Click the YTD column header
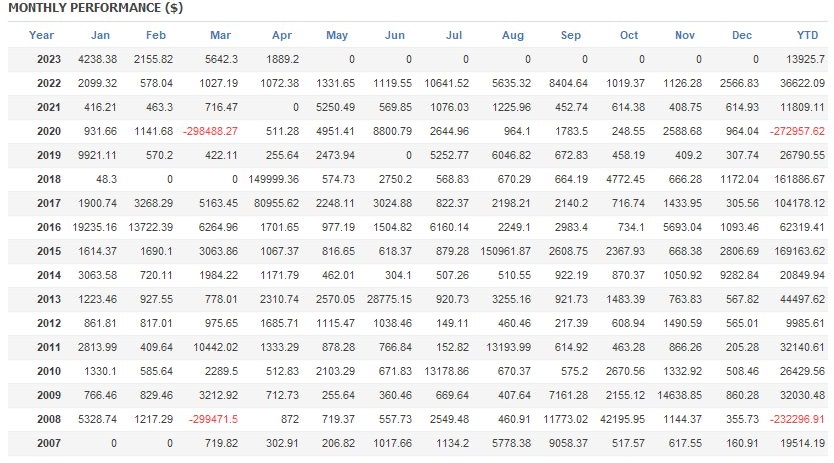 click(806, 35)
